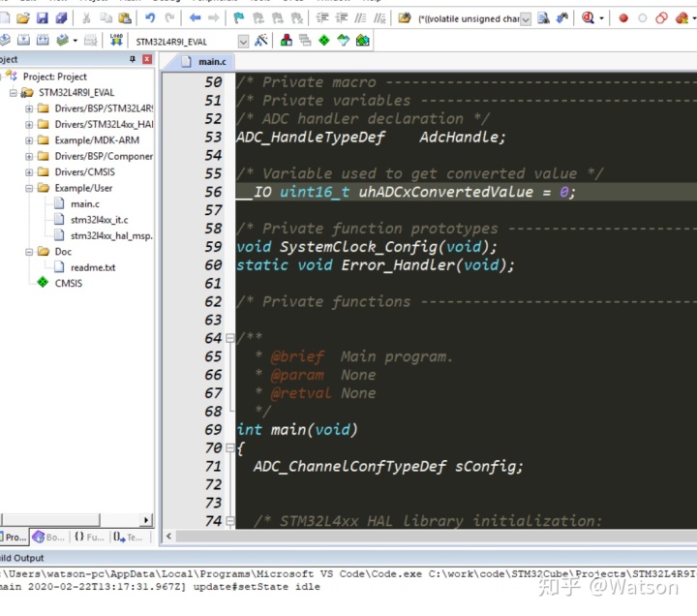This screenshot has height=616, width=697.
Task: Insert a breakpoint with the red dot
Action: [623, 18]
